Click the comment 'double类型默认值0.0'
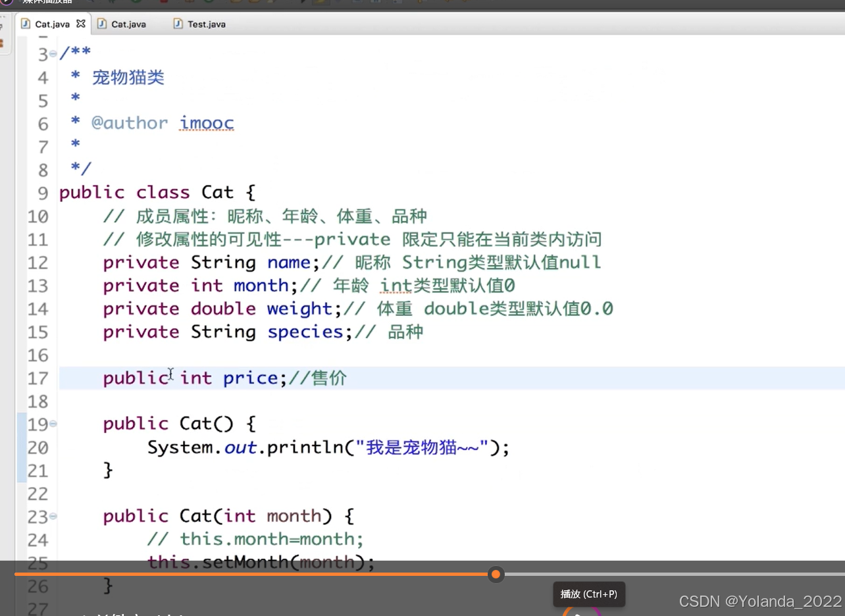 click(519, 309)
